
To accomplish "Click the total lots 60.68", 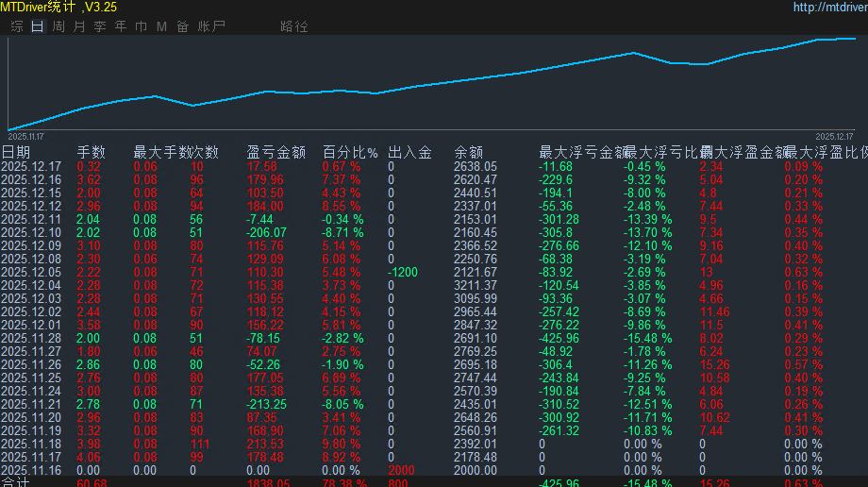I will point(92,482).
